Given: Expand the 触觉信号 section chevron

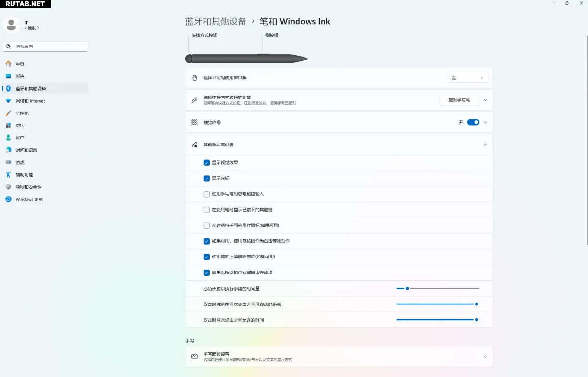Looking at the screenshot, I should pyautogui.click(x=485, y=122).
